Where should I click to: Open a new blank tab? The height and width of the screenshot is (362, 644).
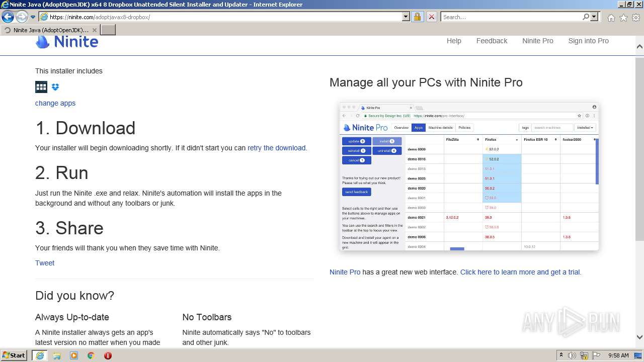108,30
